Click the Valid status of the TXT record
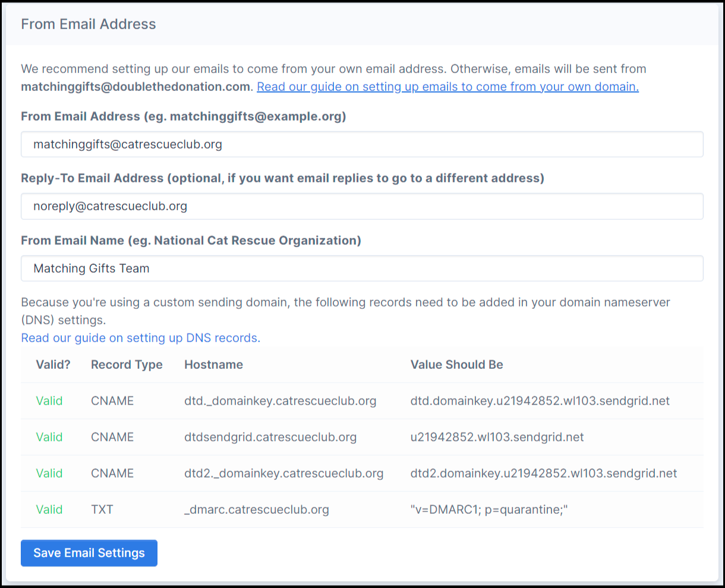This screenshot has height=588, width=725. [49, 510]
